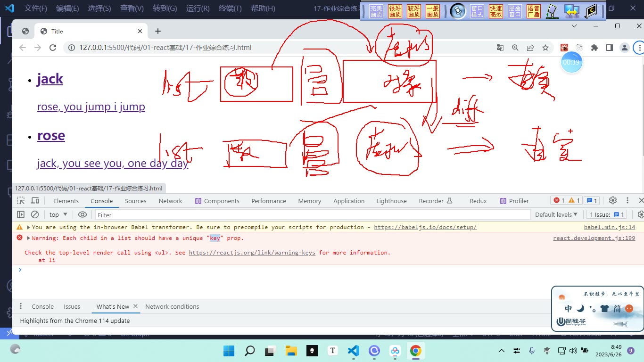
Task: Click the '1 Issue' button in console toolbar
Action: tap(606, 214)
